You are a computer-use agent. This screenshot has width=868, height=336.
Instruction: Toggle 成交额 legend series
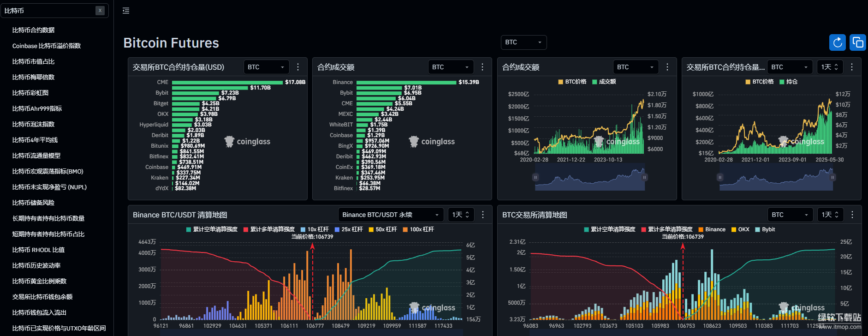click(604, 82)
